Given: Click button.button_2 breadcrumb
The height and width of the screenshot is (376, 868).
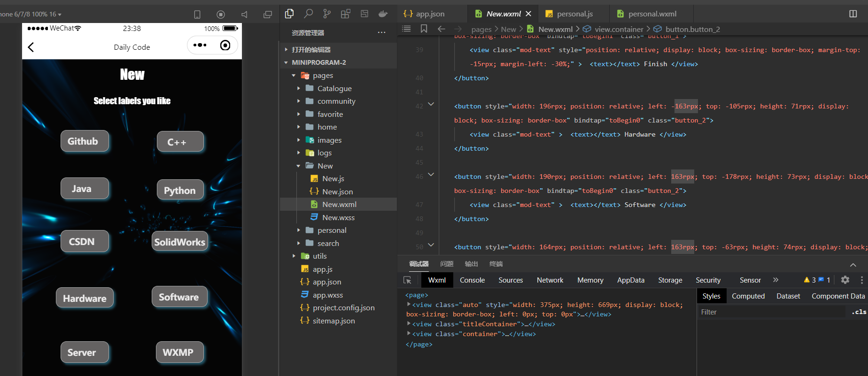Looking at the screenshot, I should pos(687,29).
